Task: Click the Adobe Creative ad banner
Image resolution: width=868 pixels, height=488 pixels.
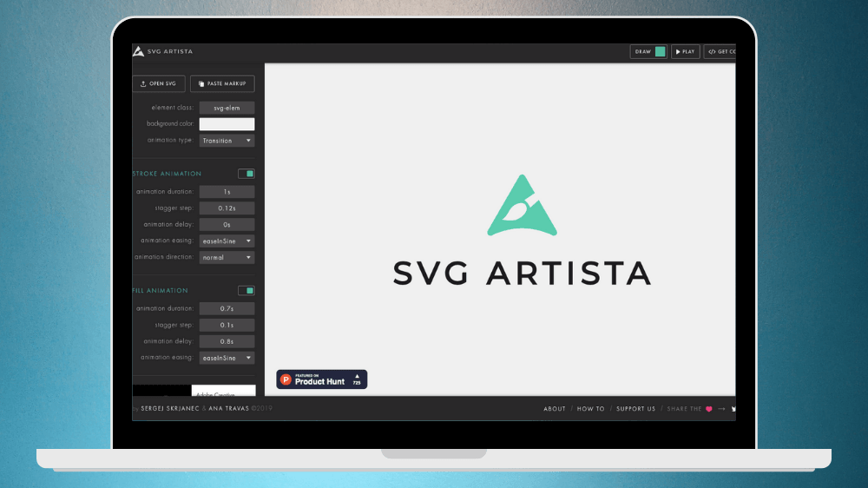Action: (x=194, y=391)
